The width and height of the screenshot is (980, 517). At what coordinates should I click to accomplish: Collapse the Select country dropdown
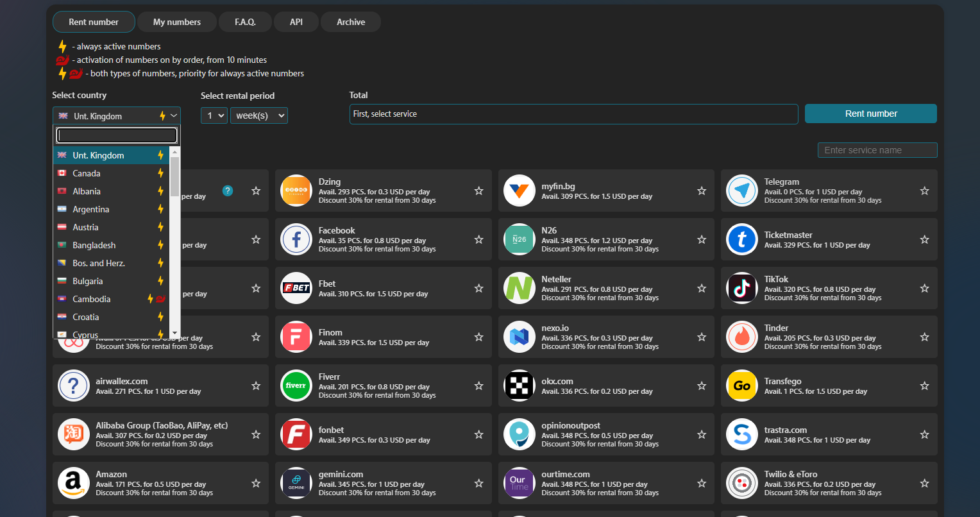[x=117, y=115]
